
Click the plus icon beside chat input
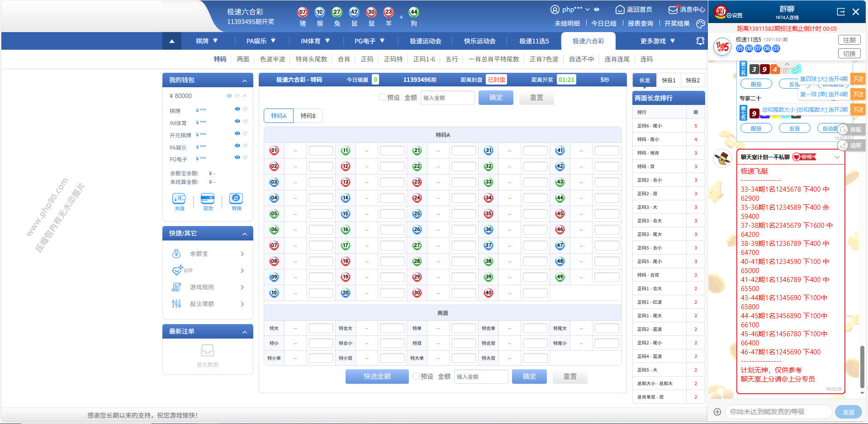click(x=717, y=412)
